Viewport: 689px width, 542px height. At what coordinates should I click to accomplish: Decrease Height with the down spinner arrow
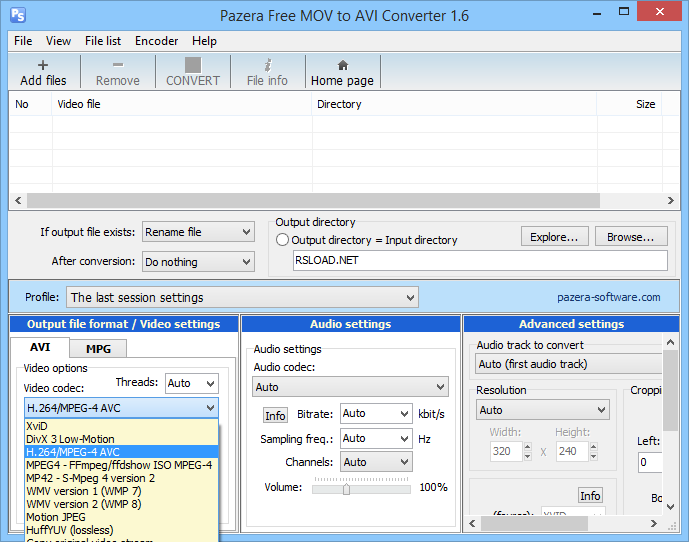point(594,456)
